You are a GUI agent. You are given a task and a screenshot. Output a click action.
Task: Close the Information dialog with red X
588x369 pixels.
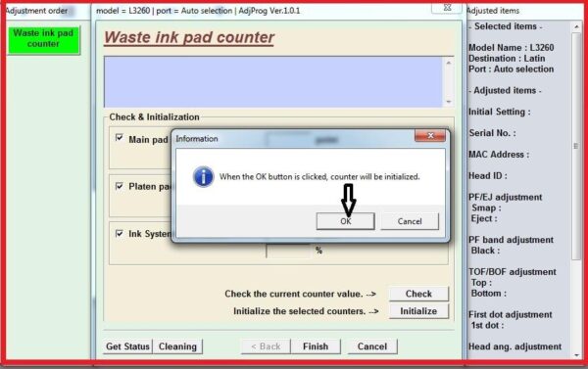click(x=430, y=136)
